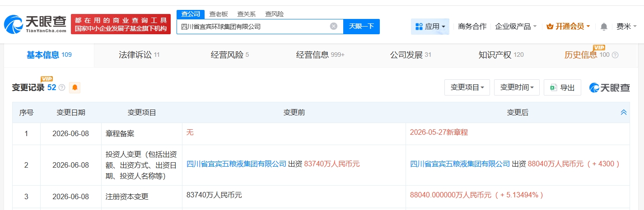Click the 变更日期 column header
This screenshot has width=644, height=210.
click(70, 112)
